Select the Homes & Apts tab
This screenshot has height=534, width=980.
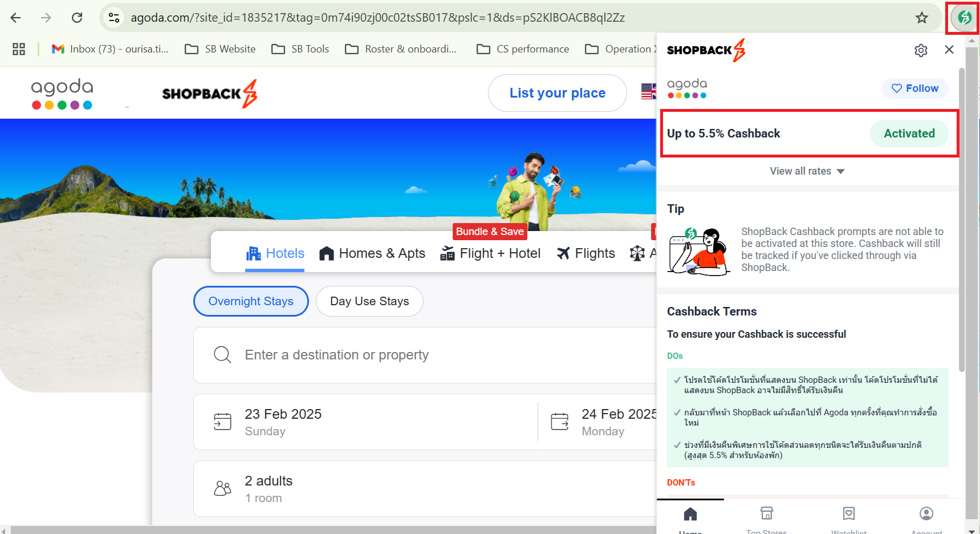(372, 253)
